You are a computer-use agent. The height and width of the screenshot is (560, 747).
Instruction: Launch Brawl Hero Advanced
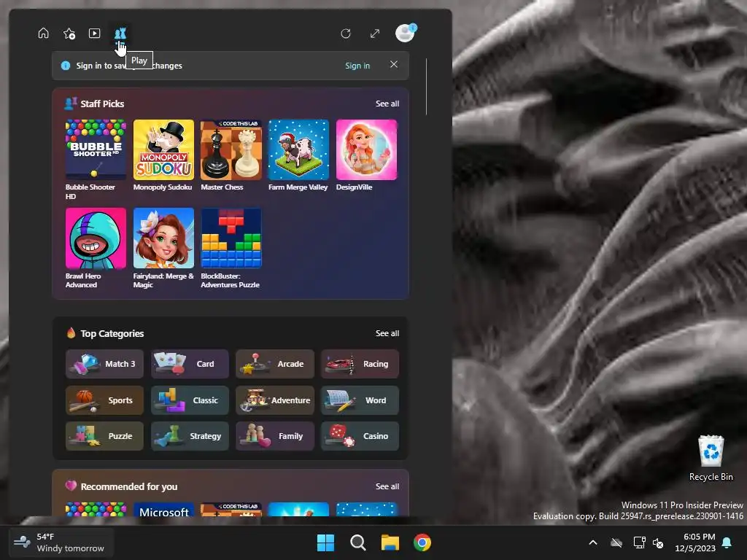pyautogui.click(x=96, y=248)
